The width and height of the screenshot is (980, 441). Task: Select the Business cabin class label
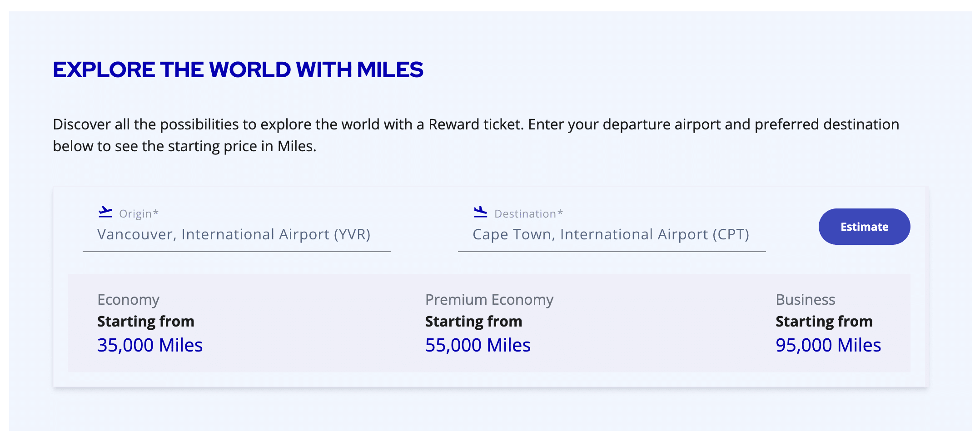coord(805,300)
